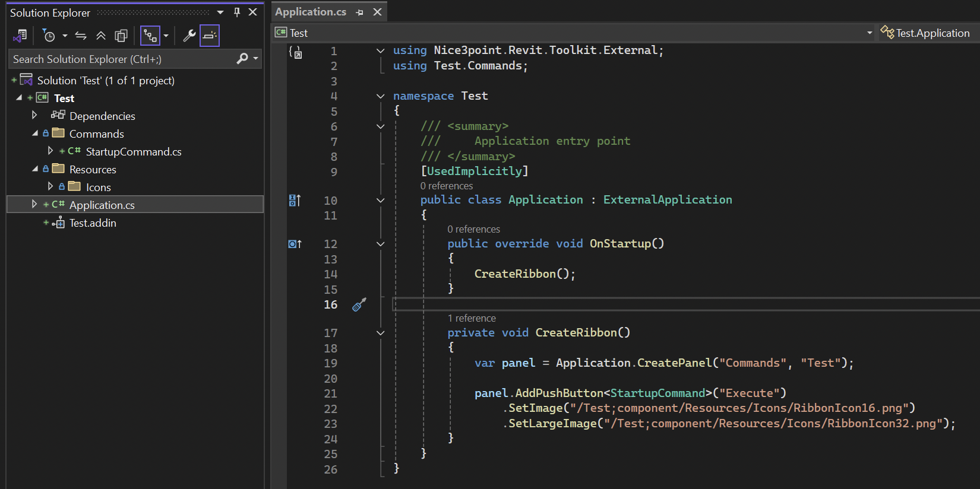
Task: Select Test.addin in the solution tree
Action: (x=93, y=223)
